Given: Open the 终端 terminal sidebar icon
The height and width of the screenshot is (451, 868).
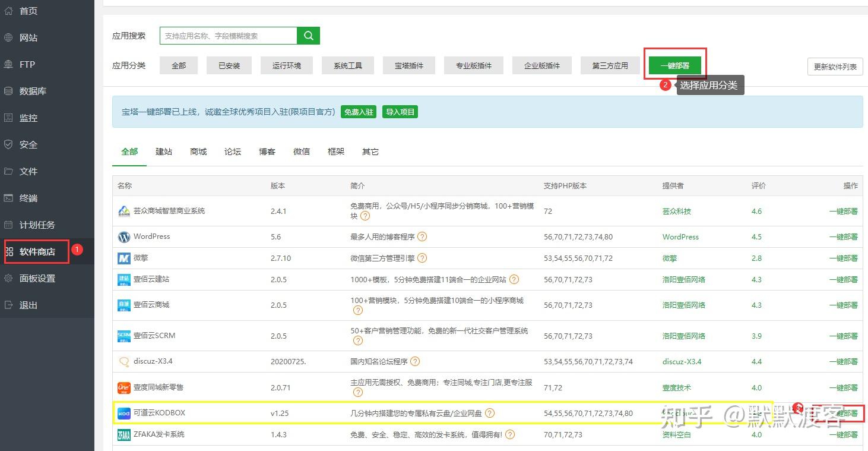Looking at the screenshot, I should (8, 198).
